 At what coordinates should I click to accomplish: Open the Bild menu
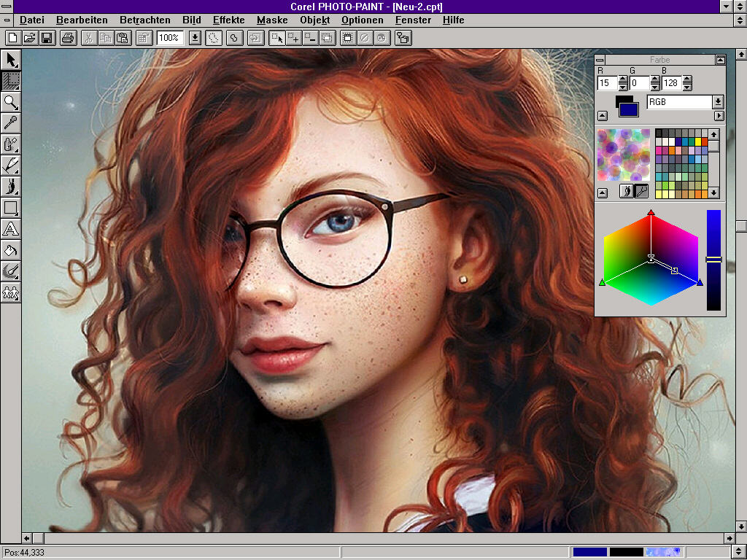(x=192, y=20)
